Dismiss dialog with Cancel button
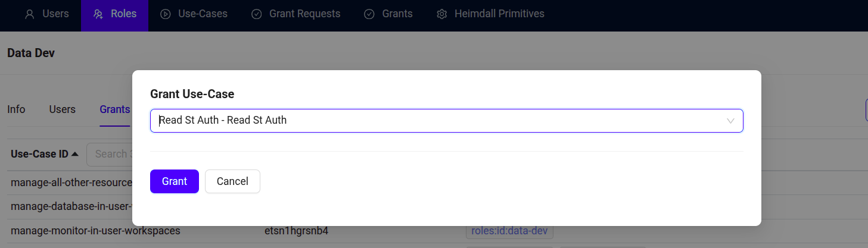This screenshot has height=248, width=868. tap(232, 181)
